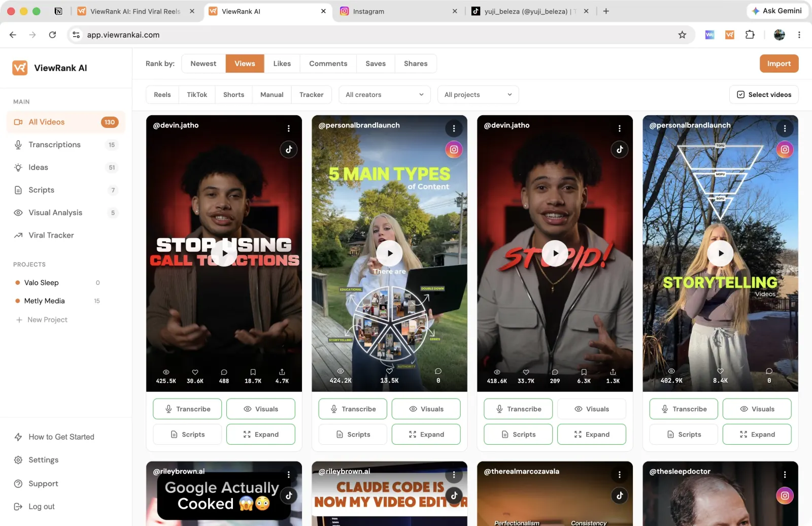The height and width of the screenshot is (526, 812).
Task: Open three-dot menu on Stupid video card
Action: click(x=619, y=128)
